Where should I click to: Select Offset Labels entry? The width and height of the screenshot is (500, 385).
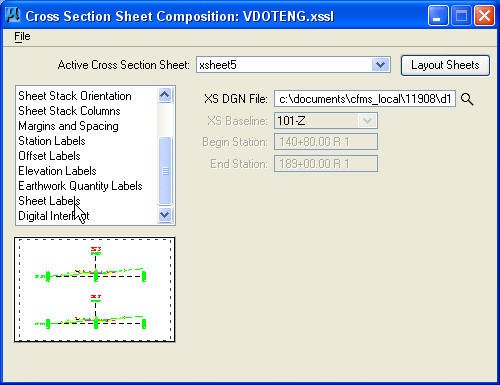[49, 156]
